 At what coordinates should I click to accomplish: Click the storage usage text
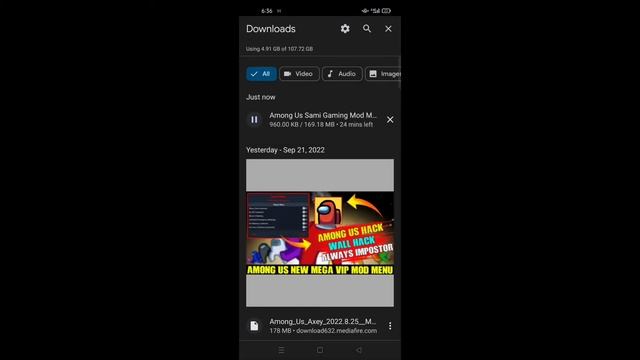click(279, 49)
